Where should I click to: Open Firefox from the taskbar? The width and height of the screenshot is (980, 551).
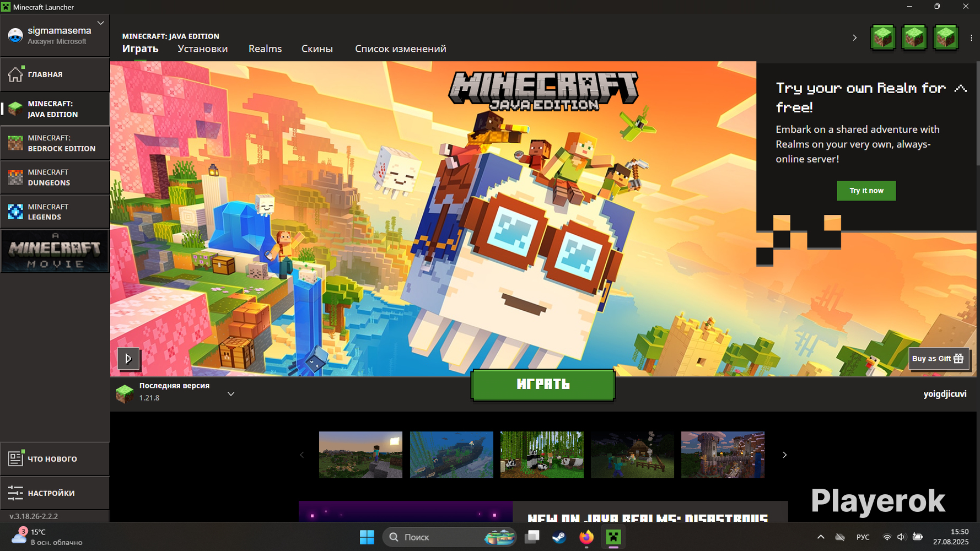pos(586,537)
